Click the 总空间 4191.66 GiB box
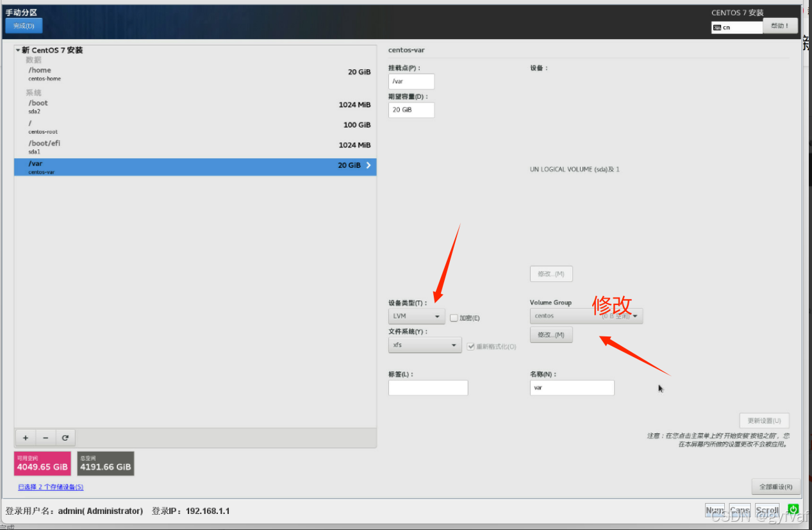 (x=106, y=463)
